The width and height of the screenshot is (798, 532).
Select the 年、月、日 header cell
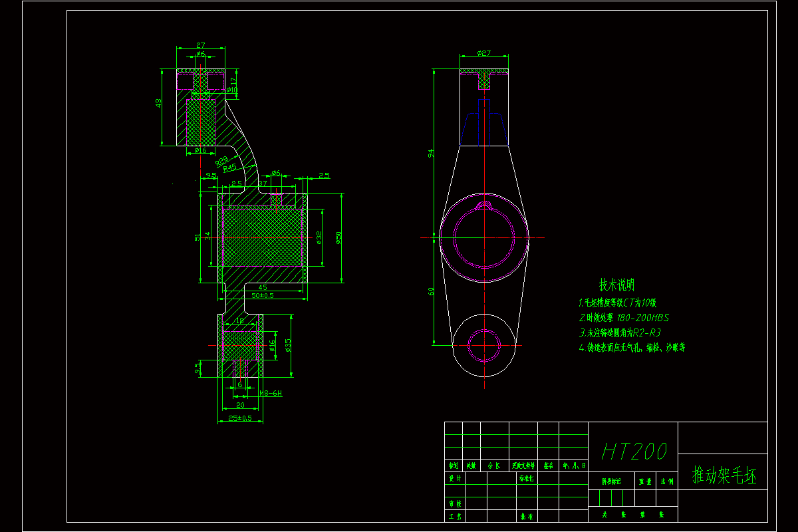pos(574,466)
